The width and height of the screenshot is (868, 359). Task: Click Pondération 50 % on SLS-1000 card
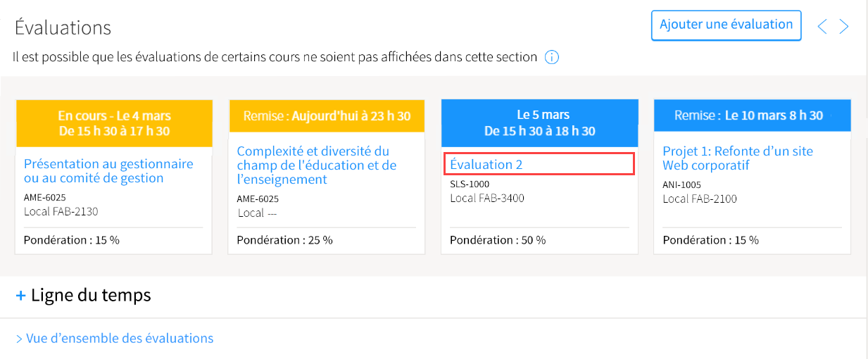tap(498, 240)
